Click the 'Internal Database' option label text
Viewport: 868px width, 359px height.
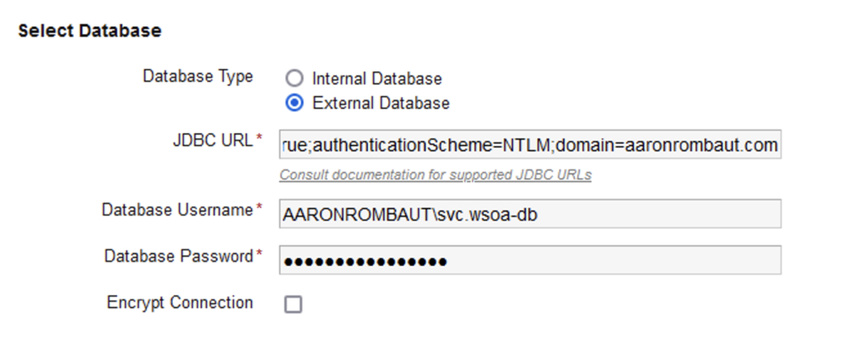376,79
